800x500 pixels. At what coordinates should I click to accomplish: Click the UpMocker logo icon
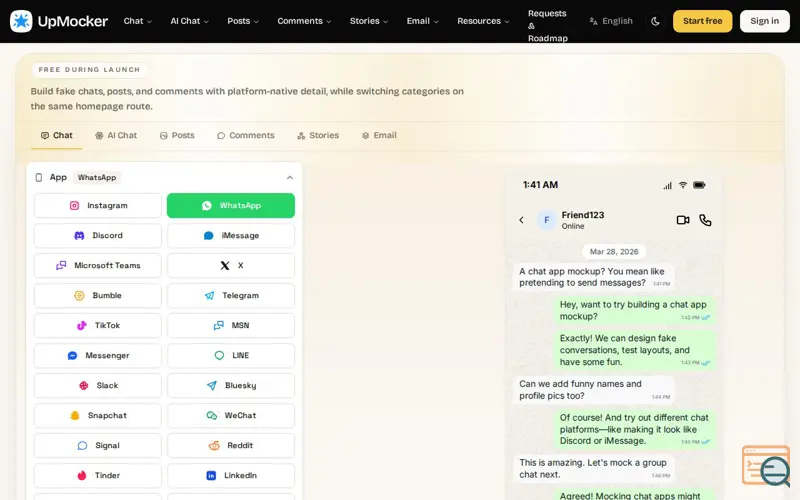click(21, 21)
